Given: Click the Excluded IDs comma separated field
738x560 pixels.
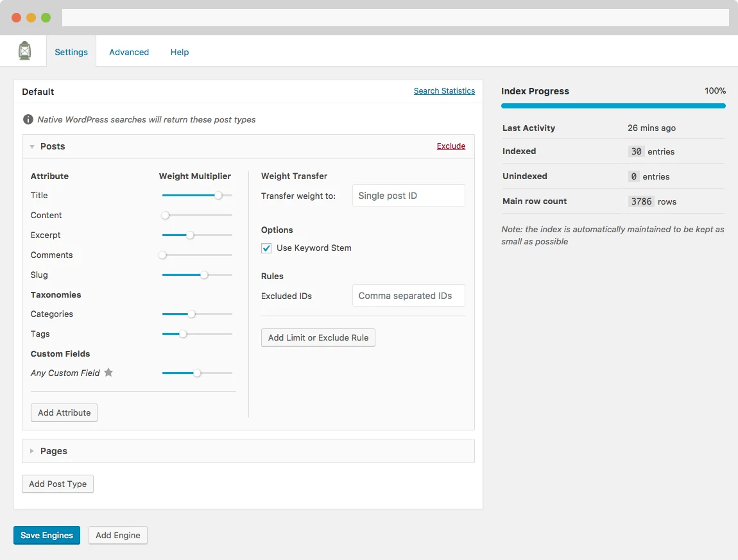Looking at the screenshot, I should (x=408, y=295).
